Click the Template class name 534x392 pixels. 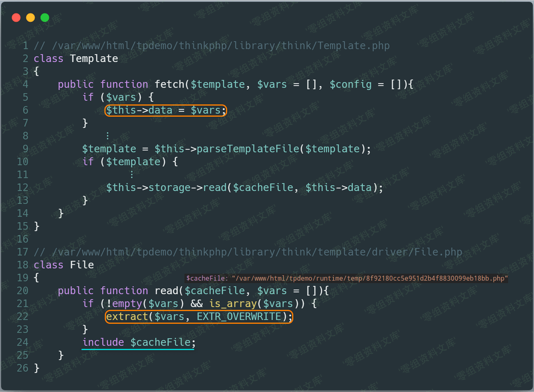tap(94, 59)
